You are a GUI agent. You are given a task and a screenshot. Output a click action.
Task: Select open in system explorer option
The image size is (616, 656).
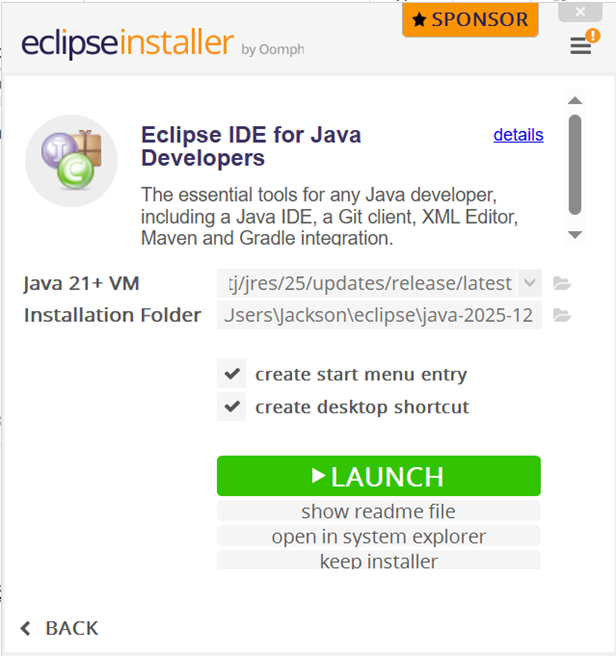pyautogui.click(x=379, y=536)
